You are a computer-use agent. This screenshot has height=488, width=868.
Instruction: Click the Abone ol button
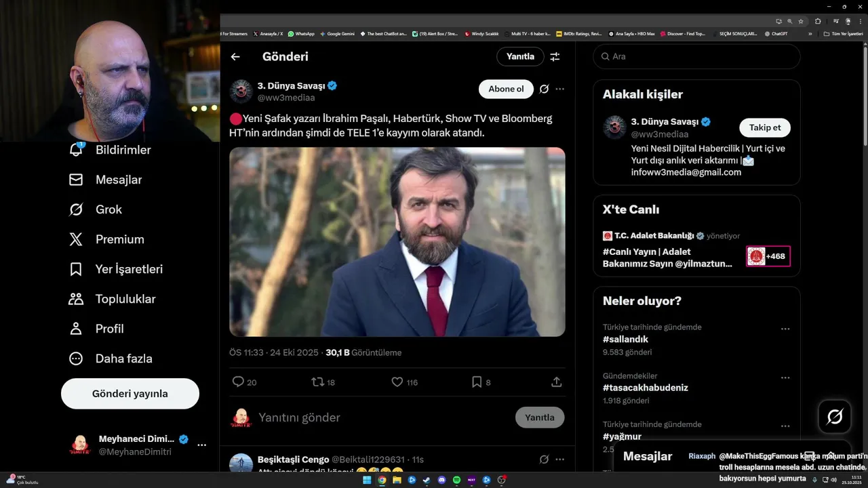click(506, 89)
